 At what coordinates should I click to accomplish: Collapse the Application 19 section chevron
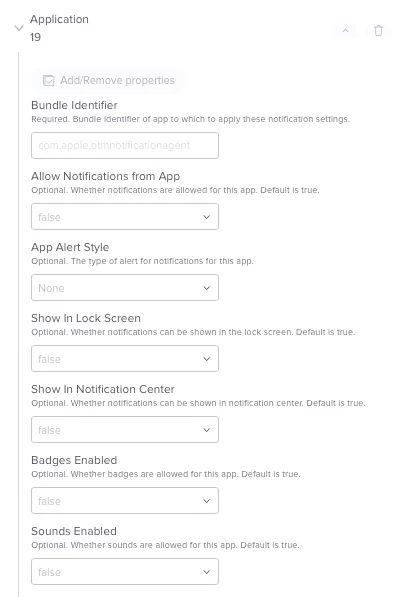pos(19,28)
